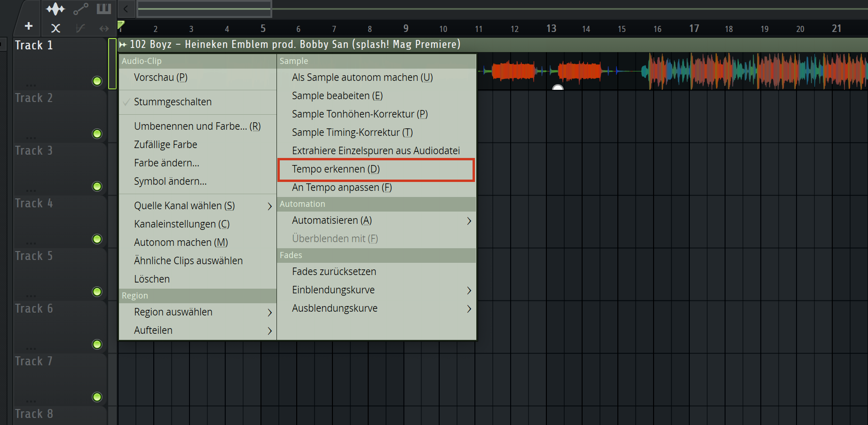The width and height of the screenshot is (868, 425).
Task: Choose Vorschau (P) from the menu
Action: pyautogui.click(x=197, y=78)
